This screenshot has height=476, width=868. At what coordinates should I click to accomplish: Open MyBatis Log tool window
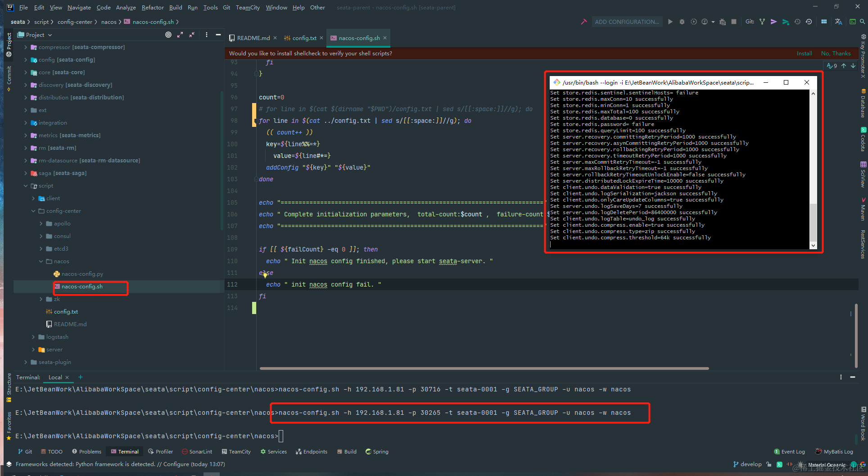834,452
